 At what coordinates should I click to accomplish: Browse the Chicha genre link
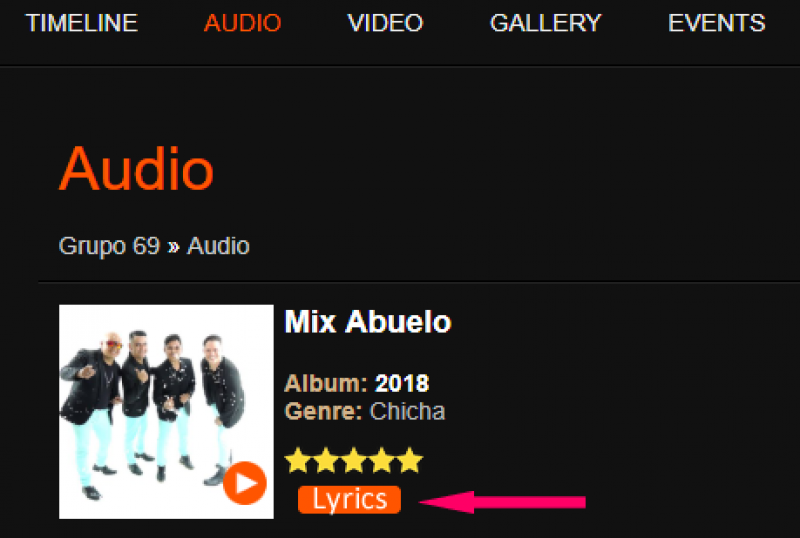point(407,411)
